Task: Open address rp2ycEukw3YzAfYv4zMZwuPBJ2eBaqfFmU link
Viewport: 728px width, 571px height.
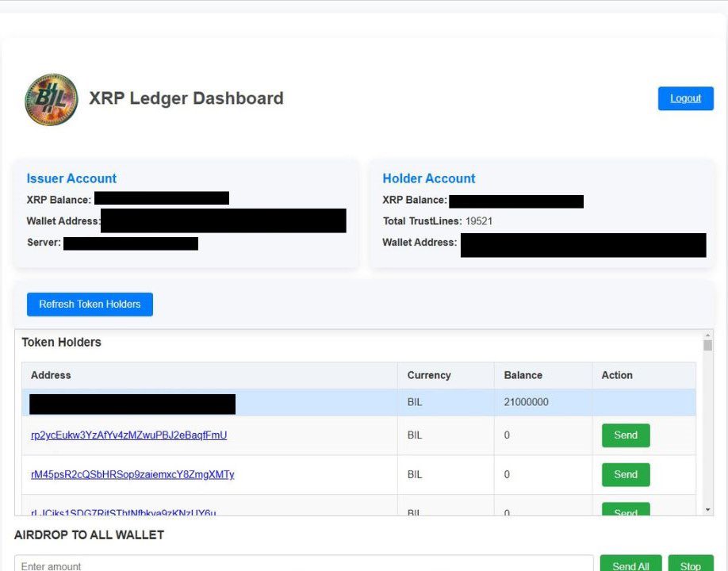Action: click(128, 435)
